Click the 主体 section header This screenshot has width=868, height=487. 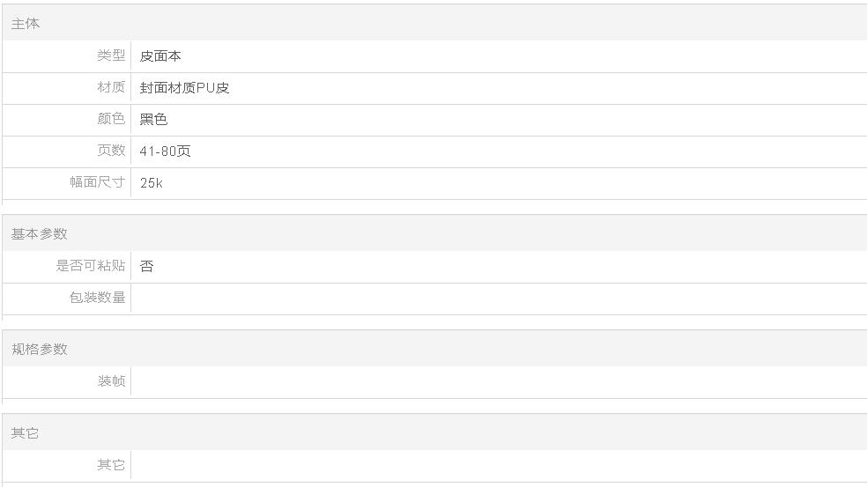[26, 24]
